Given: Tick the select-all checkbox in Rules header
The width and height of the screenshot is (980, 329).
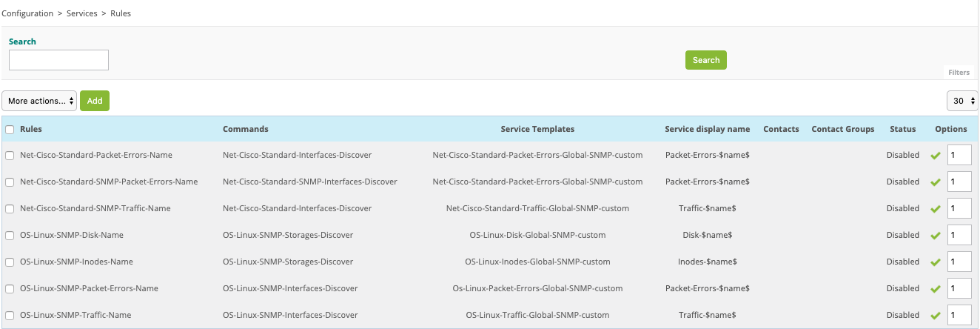Looking at the screenshot, I should click(x=10, y=129).
